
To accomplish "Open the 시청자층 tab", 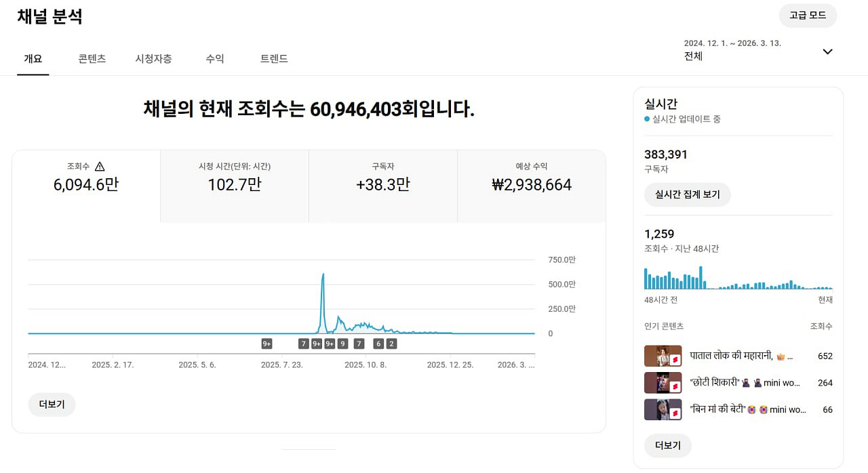I will point(153,59).
